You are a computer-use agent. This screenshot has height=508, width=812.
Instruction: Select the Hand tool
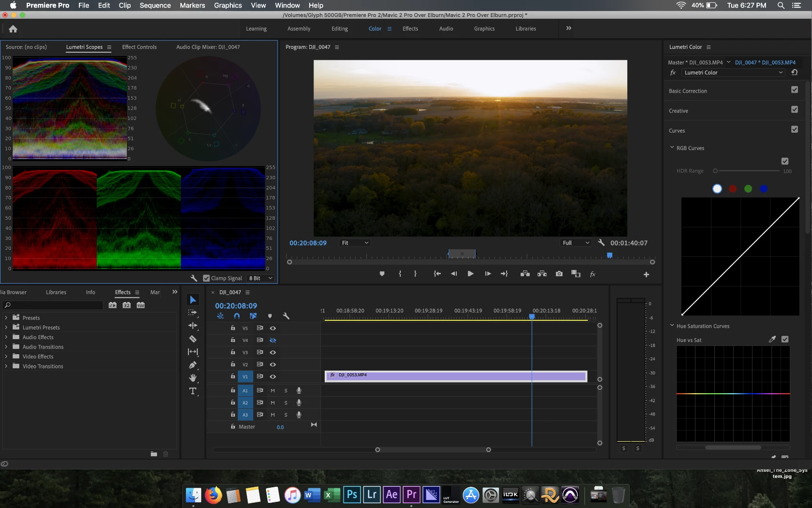pos(193,378)
